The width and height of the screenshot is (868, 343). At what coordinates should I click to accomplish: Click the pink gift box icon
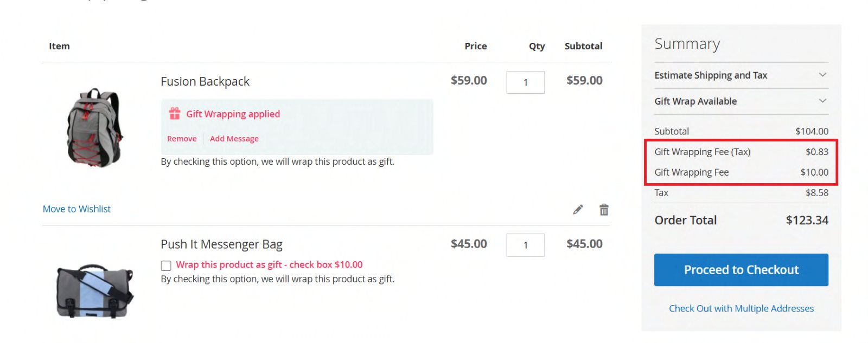(x=175, y=113)
